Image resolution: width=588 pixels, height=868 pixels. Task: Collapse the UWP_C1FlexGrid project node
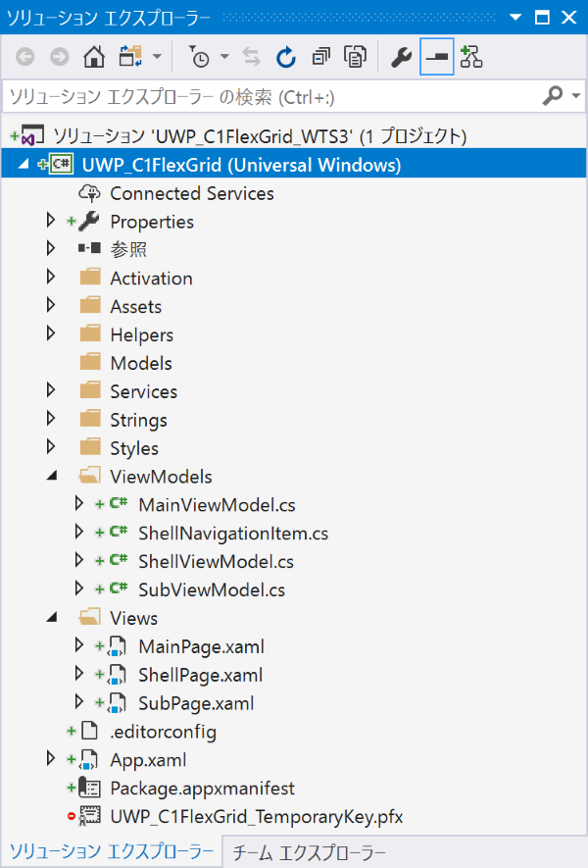point(23,165)
